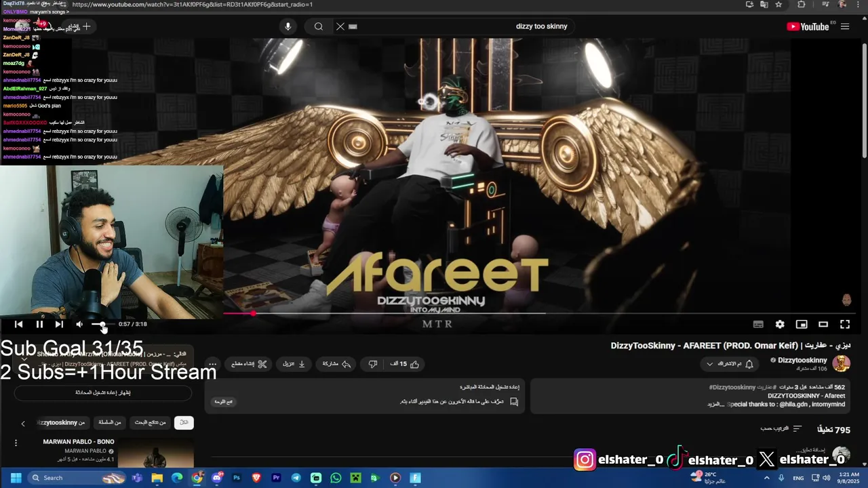Click the show chat replay button in sidebar
Viewport: 868px width, 488px height.
coord(103,392)
